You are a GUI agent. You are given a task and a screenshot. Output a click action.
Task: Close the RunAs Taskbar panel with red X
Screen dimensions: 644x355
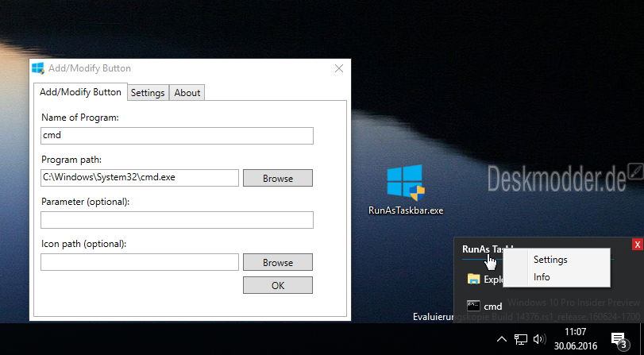pos(638,245)
